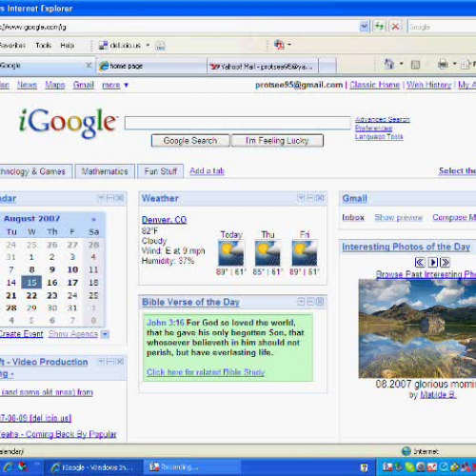Click Show preview in Gmail gadget
This screenshot has height=476, width=476.
coord(399,217)
